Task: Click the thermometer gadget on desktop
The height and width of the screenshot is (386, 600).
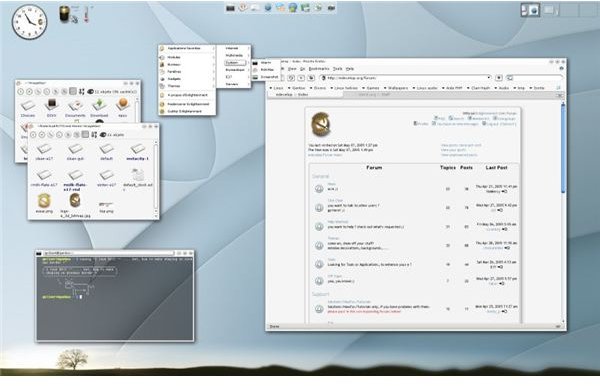Action: coord(86,14)
